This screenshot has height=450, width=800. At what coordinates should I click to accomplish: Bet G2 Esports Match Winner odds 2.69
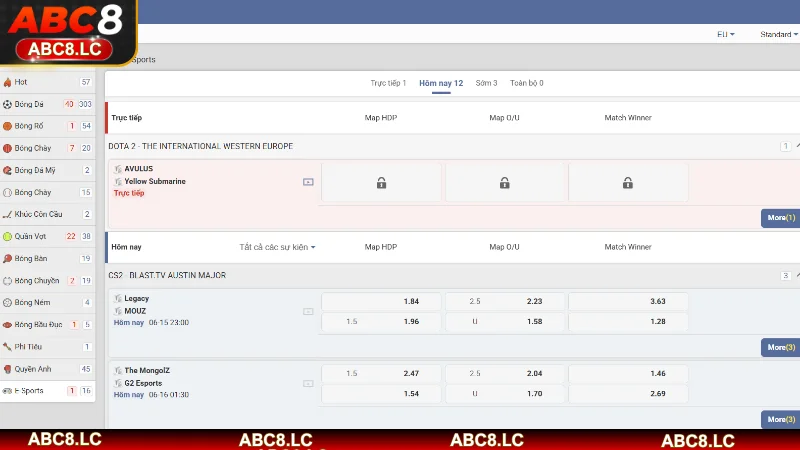(x=628, y=394)
